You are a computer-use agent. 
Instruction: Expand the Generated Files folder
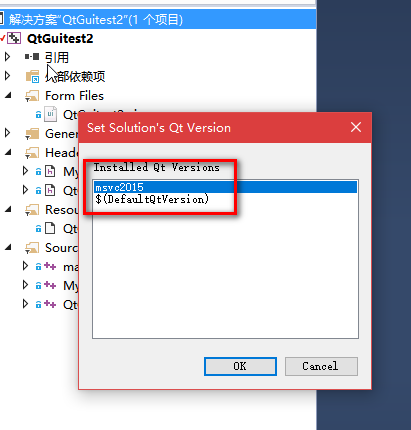click(7, 133)
